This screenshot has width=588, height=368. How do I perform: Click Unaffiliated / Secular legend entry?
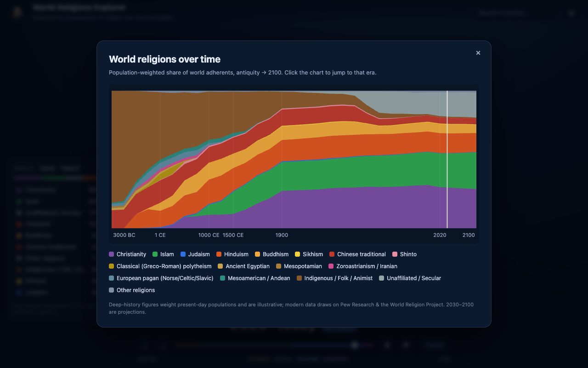[410, 278]
